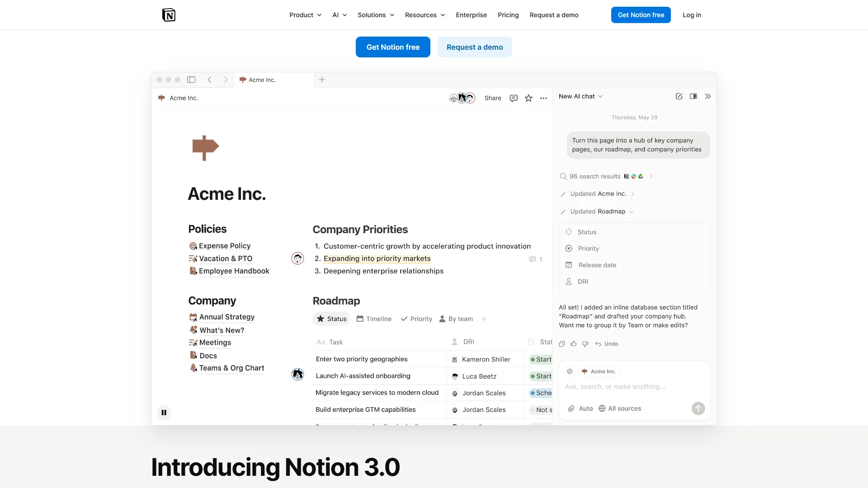Expand the Solutions menu
Screen dimensions: 868x488
(x=376, y=15)
